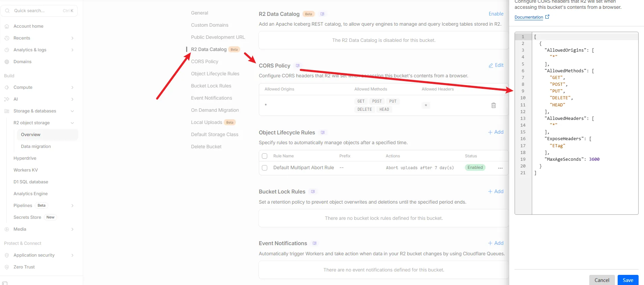Click the Event Notifications docs icon
The height and width of the screenshot is (285, 644).
[315, 243]
